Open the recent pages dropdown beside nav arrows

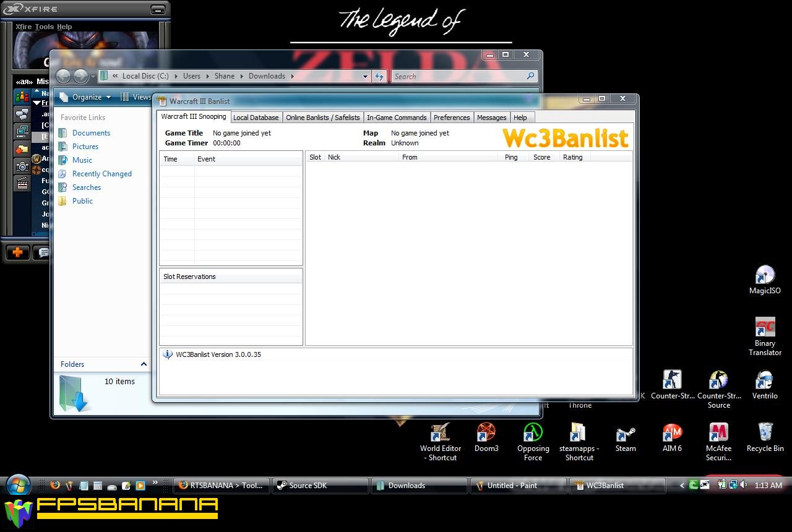[93, 77]
